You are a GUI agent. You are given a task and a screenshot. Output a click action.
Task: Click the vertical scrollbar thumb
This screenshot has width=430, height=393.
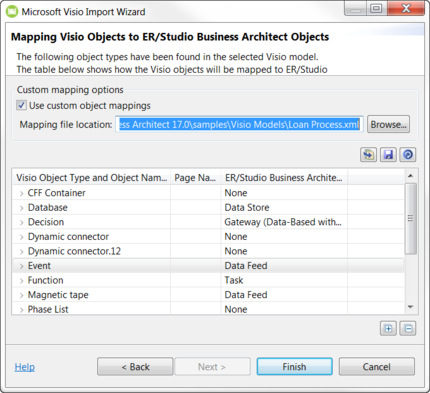pyautogui.click(x=411, y=218)
